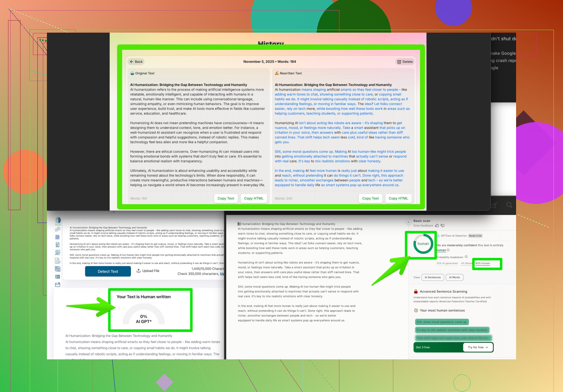Screen dimensions: 563x392
Task: Copy Text of the Original Text panel
Action: 225,198
